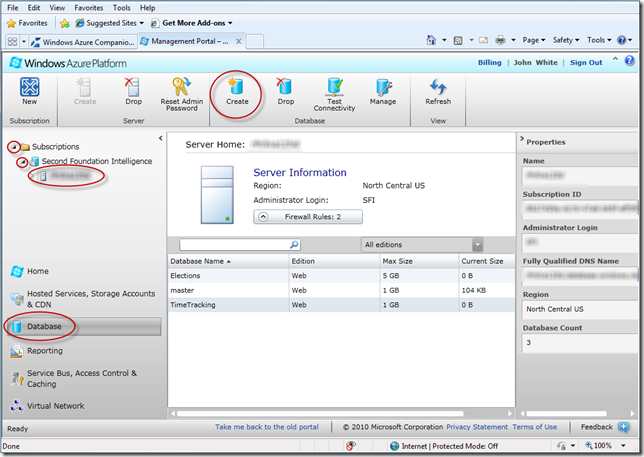
Task: Click the Properties panel horizontal scrollbar
Action: 566,413
